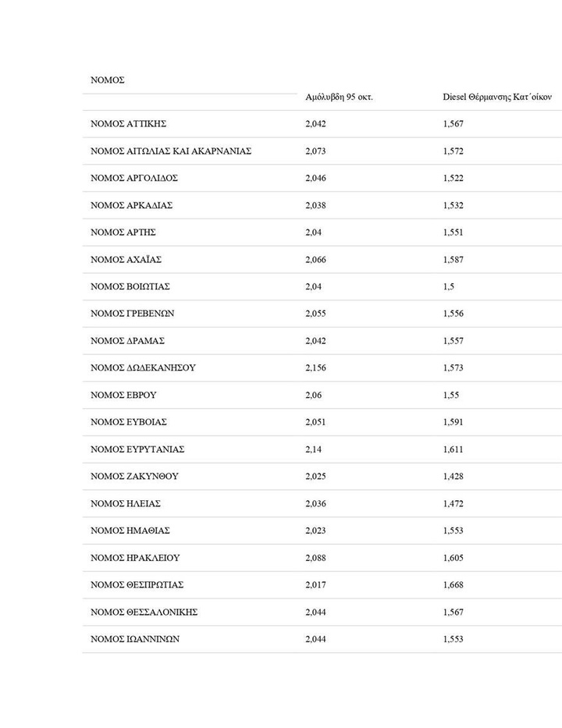The width and height of the screenshot is (562, 728).
Task: Select the ΝΟΜΟΣ ΑΤΤΙΚΗΣ row label
Action: (x=129, y=124)
